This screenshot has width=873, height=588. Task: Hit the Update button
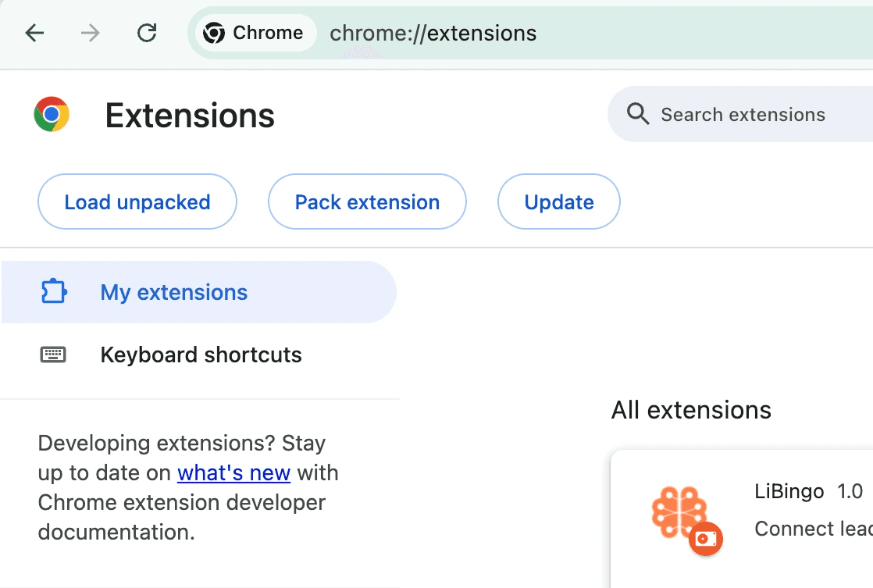559,202
